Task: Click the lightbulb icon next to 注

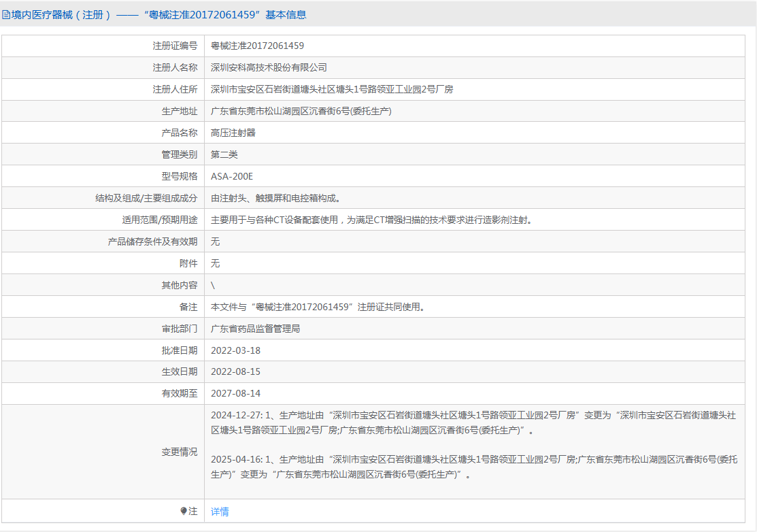Action: [184, 511]
